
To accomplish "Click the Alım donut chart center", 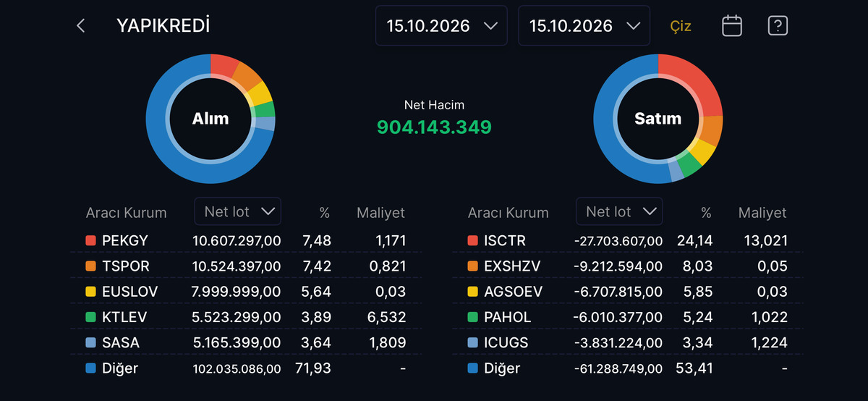I will (x=210, y=119).
